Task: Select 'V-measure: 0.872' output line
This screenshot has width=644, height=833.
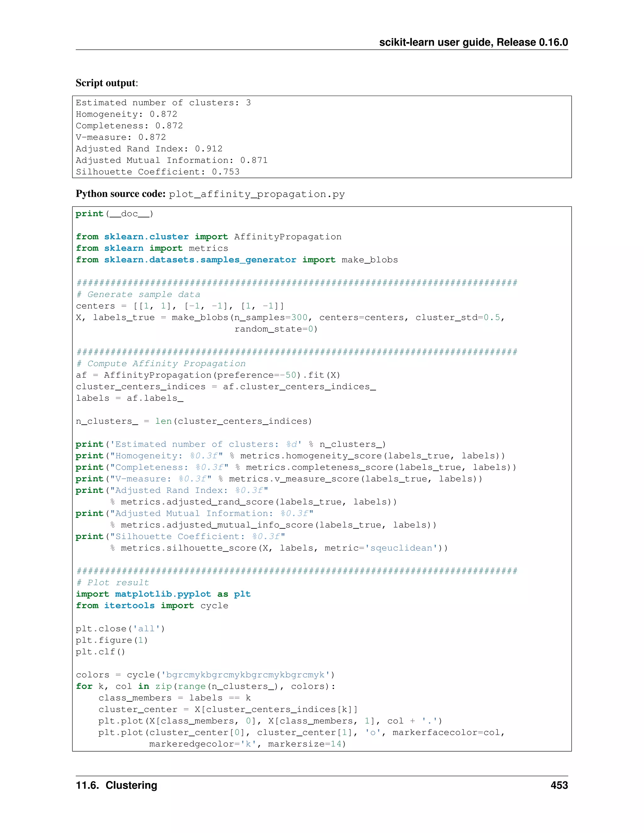Action: (x=121, y=137)
